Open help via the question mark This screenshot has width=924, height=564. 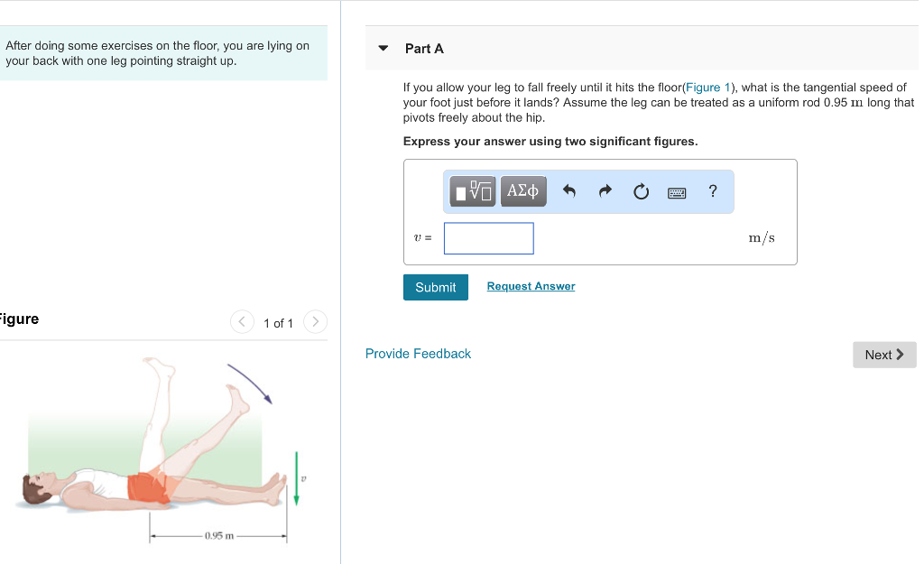[x=713, y=191]
